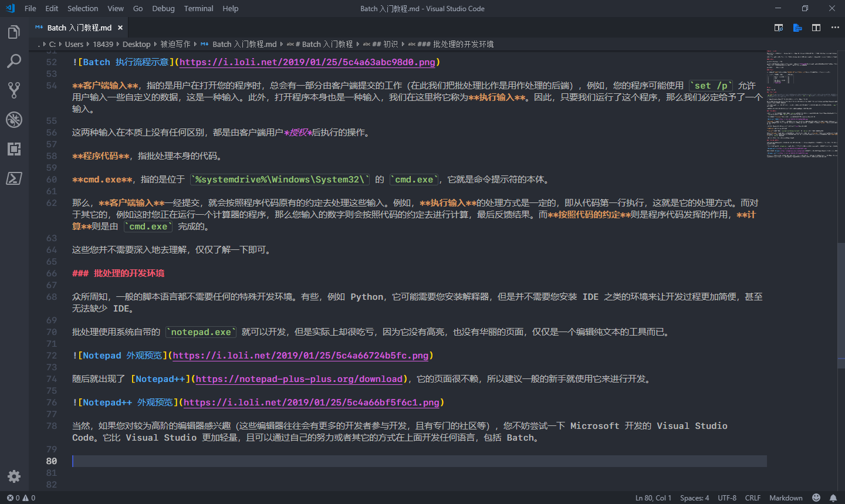
Task: Open the Selection menu
Action: pyautogui.click(x=83, y=8)
